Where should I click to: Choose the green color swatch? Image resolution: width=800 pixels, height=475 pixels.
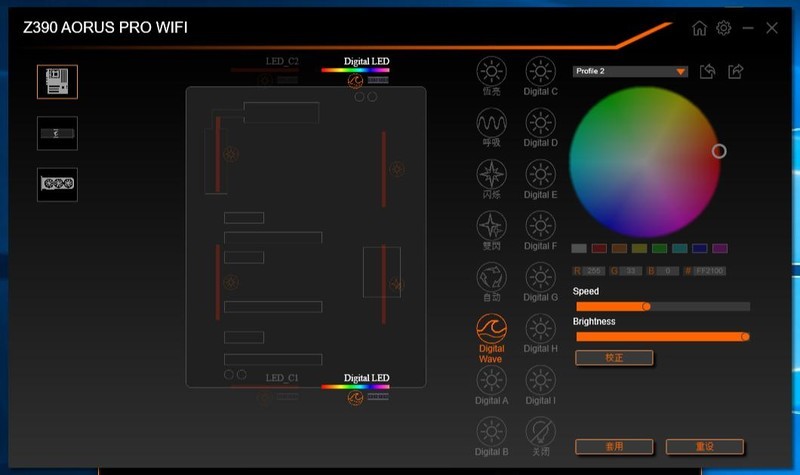pyautogui.click(x=659, y=248)
